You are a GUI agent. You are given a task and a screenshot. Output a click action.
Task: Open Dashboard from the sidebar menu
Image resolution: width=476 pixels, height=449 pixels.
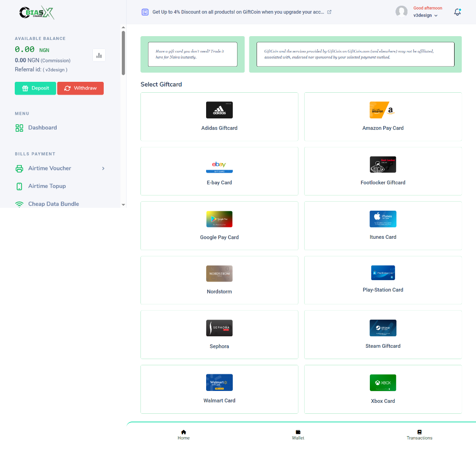pyautogui.click(x=43, y=127)
